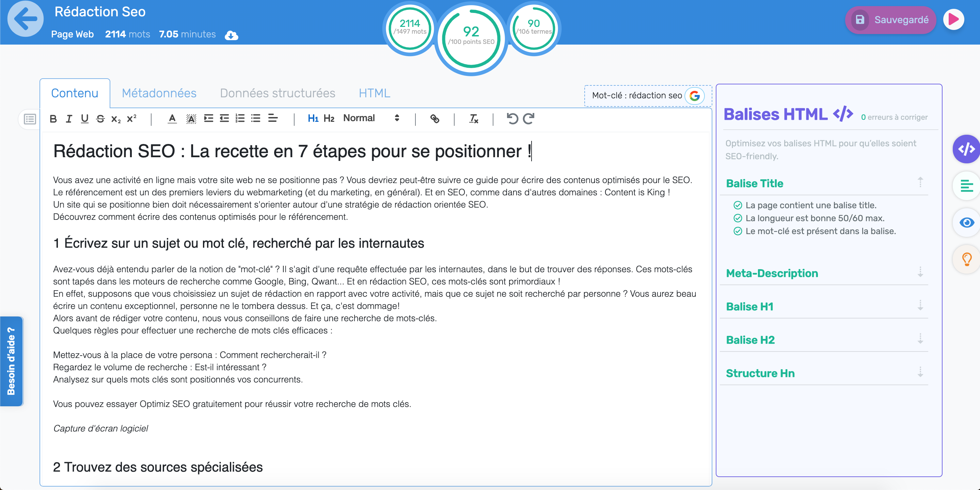Open the Données structurées tab

coord(277,93)
